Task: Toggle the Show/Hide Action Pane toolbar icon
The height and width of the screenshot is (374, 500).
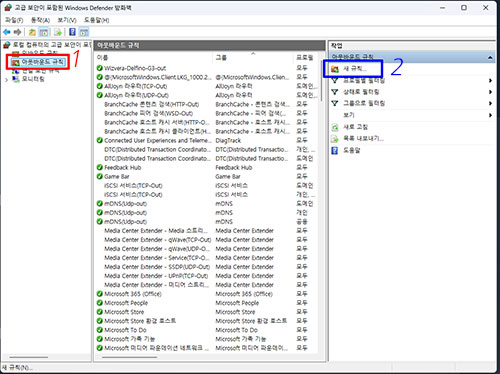Action: click(84, 32)
